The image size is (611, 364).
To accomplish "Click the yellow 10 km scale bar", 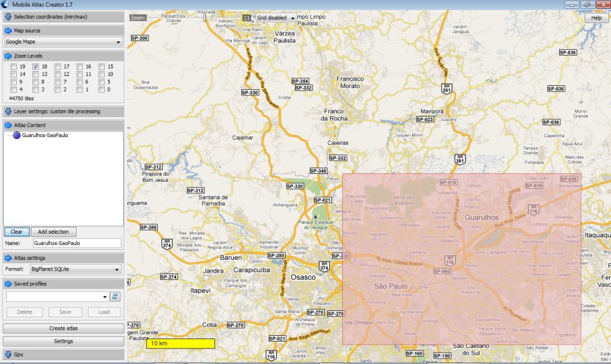I will pos(180,343).
